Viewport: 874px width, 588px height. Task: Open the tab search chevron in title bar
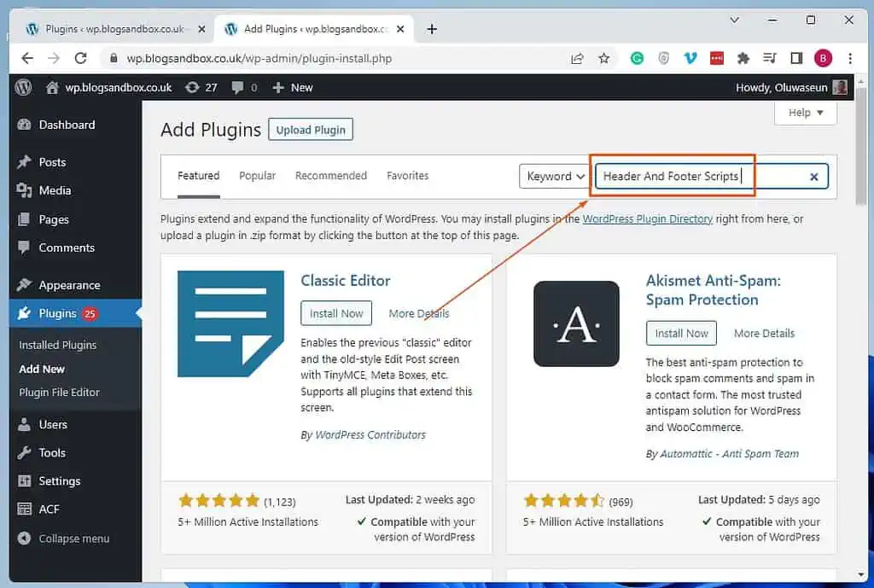734,20
